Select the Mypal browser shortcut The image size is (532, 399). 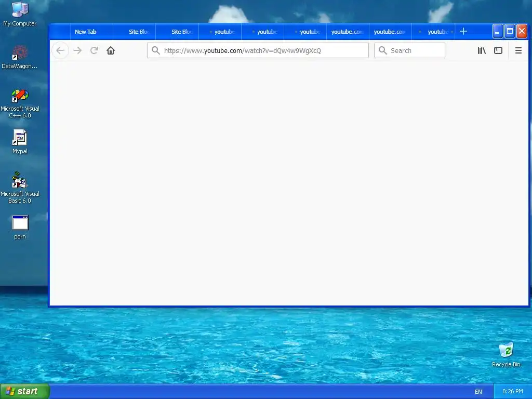point(20,142)
